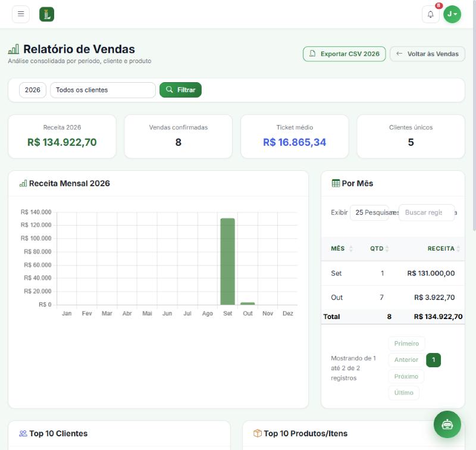Click the Próximo pagination button

click(406, 377)
